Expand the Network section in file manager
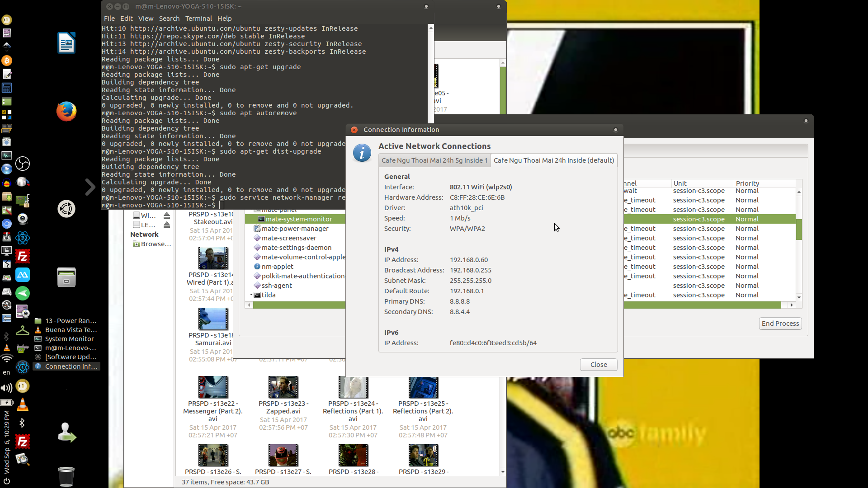The image size is (868, 488). (144, 234)
